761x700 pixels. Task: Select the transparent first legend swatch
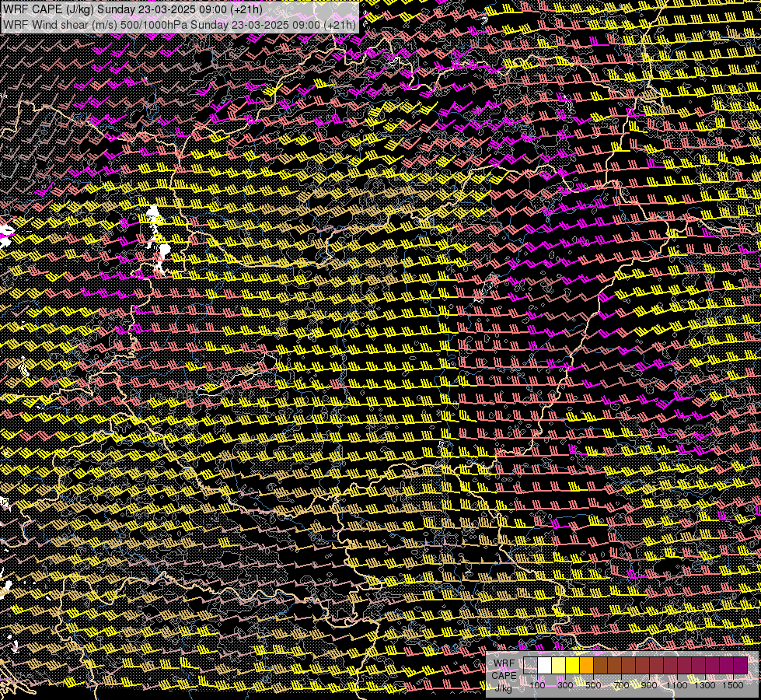530,665
